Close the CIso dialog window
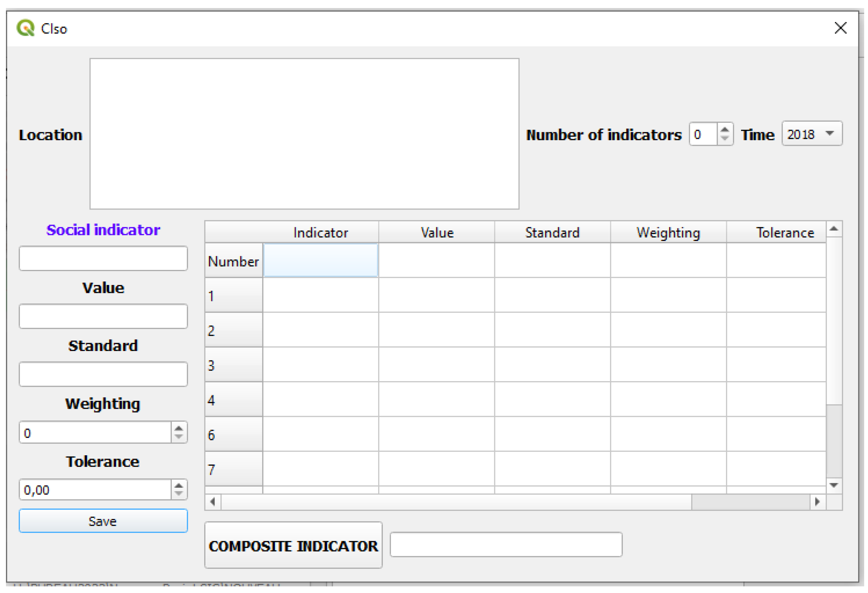Viewport: 868px width, 593px height. click(840, 28)
